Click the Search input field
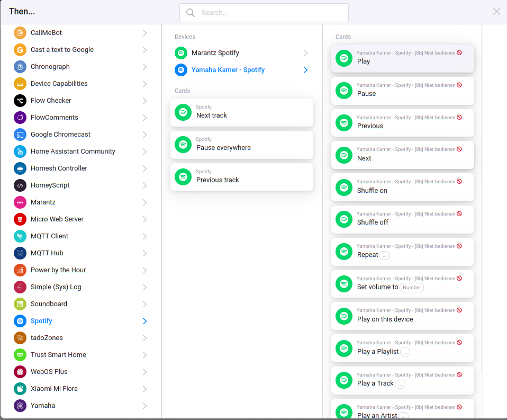The height and width of the screenshot is (420, 507). pyautogui.click(x=270, y=12)
